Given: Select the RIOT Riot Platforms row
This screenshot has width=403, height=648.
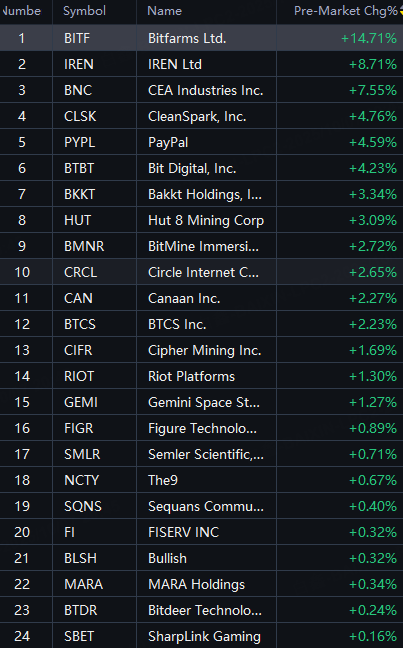Looking at the screenshot, I should click(201, 376).
